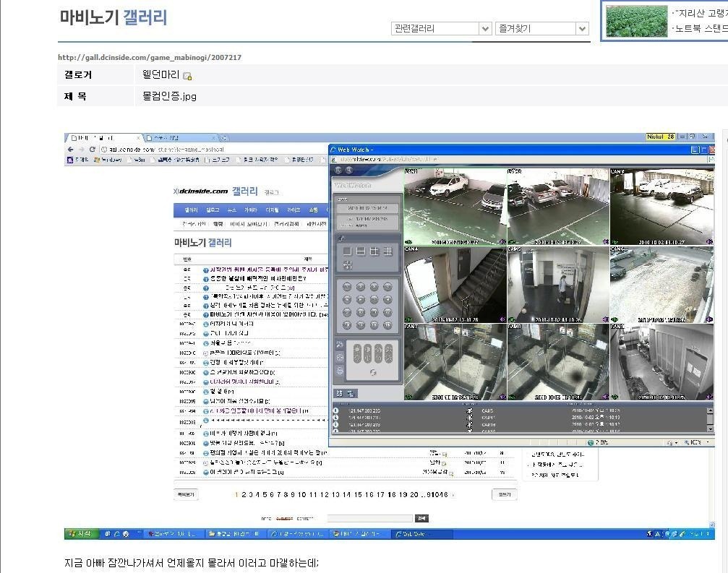Click Chrome's forward arrow in the embedded screenshot
728x573 pixels.
81,150
